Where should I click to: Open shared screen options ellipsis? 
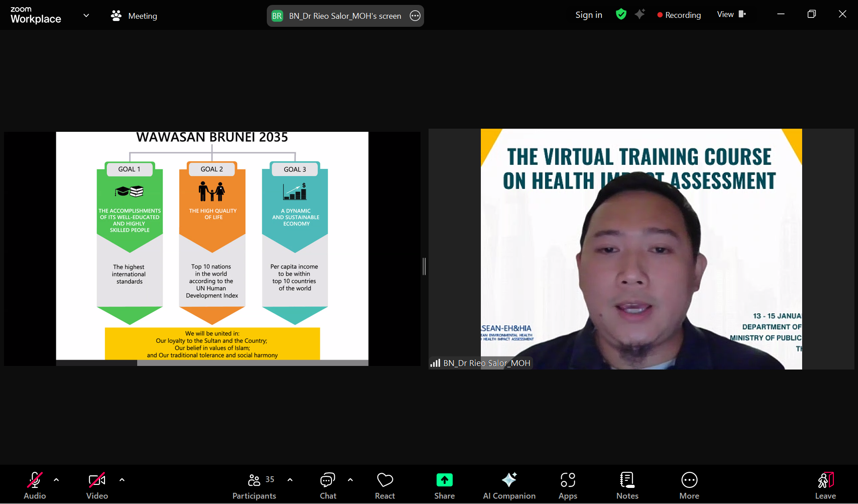[x=415, y=16]
